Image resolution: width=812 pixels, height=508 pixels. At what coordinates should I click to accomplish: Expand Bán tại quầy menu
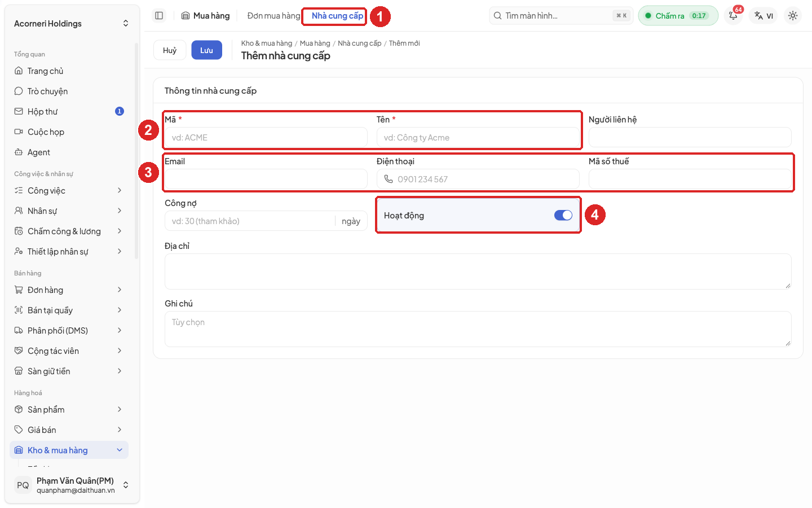coord(69,310)
